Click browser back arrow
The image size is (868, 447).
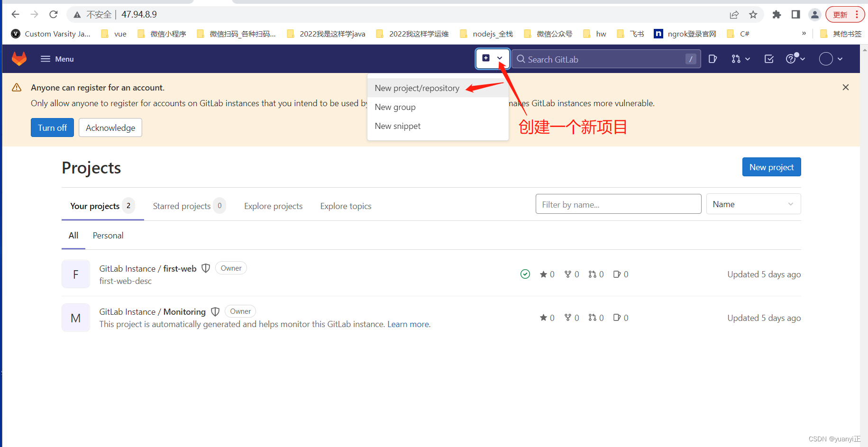15,14
